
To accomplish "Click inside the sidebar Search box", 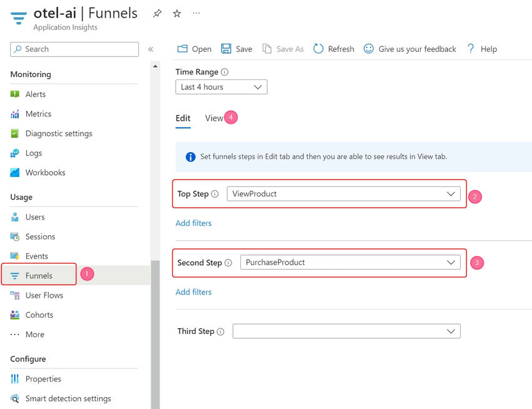I will (x=74, y=49).
